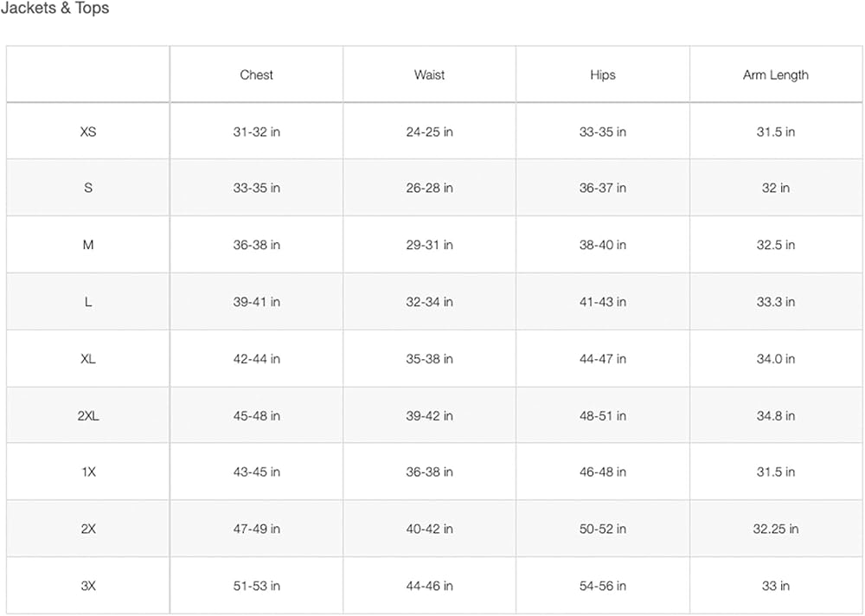Click the Jackets & Tops heading

(x=54, y=9)
